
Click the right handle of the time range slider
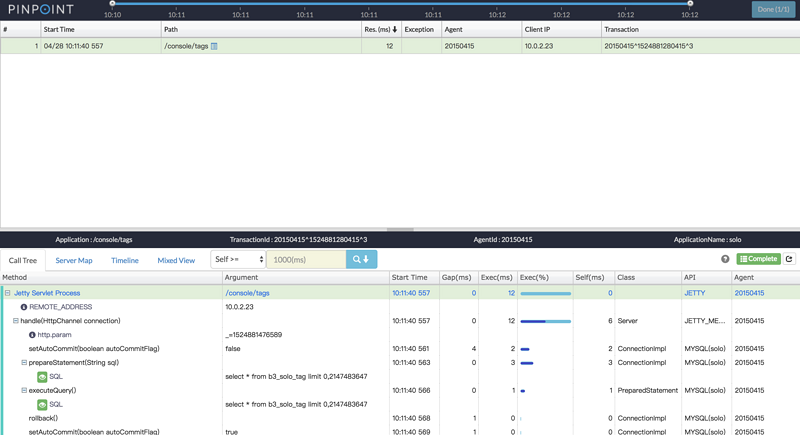[x=690, y=4]
